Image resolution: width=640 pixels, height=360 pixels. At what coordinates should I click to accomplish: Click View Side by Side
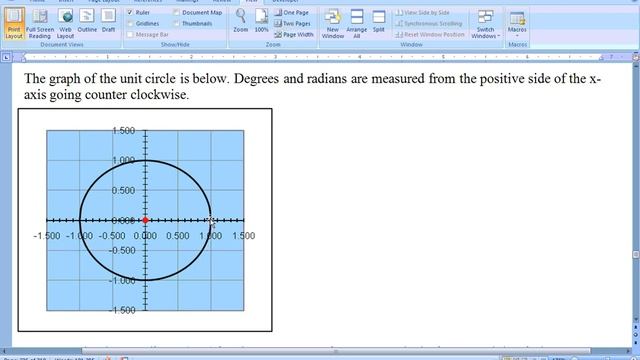422,13
